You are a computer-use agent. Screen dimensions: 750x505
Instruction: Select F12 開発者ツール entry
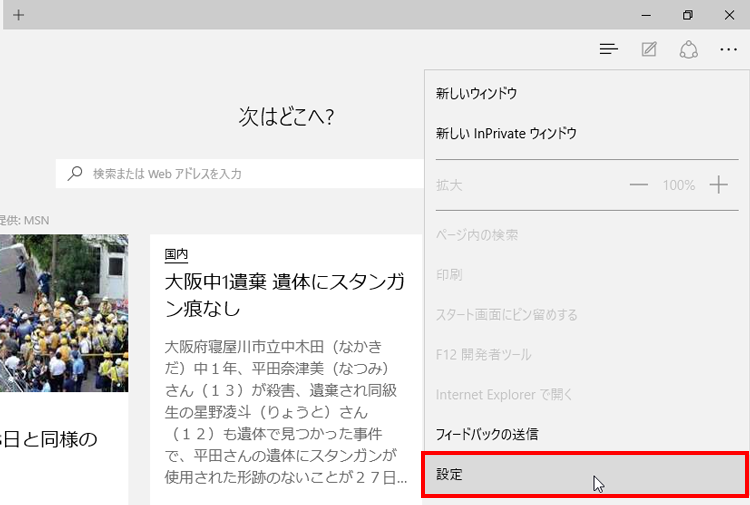click(483, 354)
